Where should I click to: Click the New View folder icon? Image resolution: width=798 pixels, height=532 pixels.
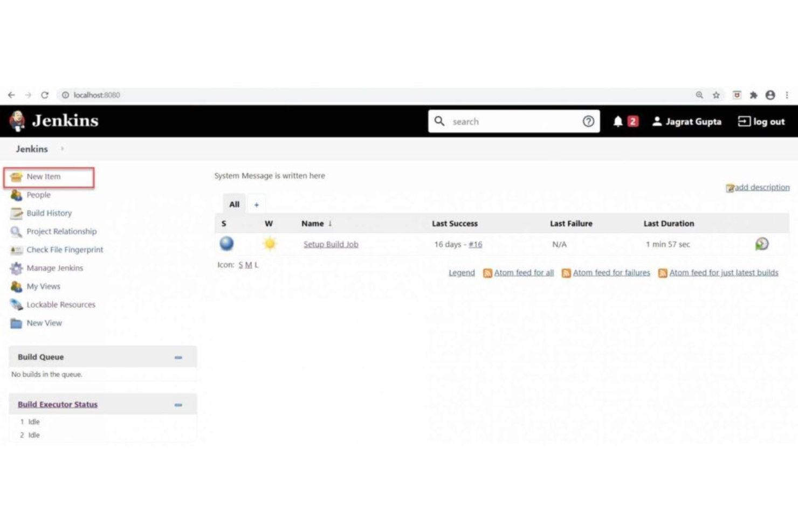click(x=16, y=323)
